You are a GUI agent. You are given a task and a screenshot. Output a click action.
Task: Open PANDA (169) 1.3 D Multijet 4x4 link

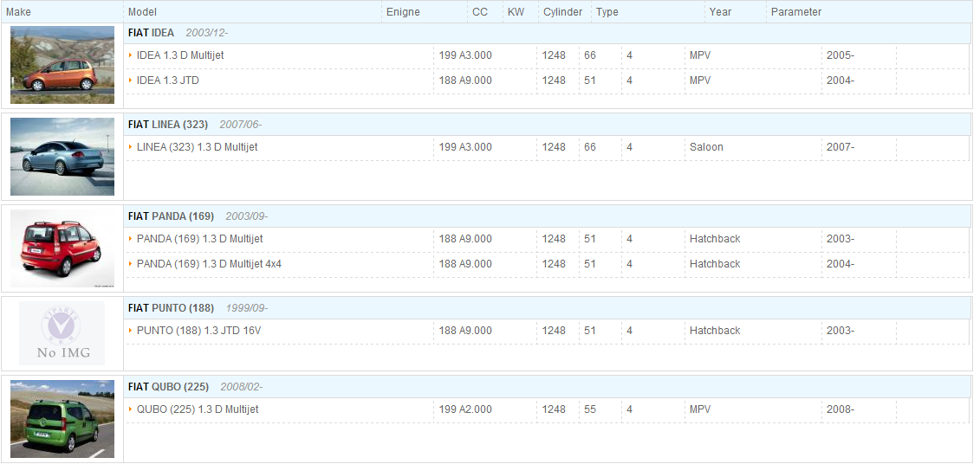coord(209,264)
